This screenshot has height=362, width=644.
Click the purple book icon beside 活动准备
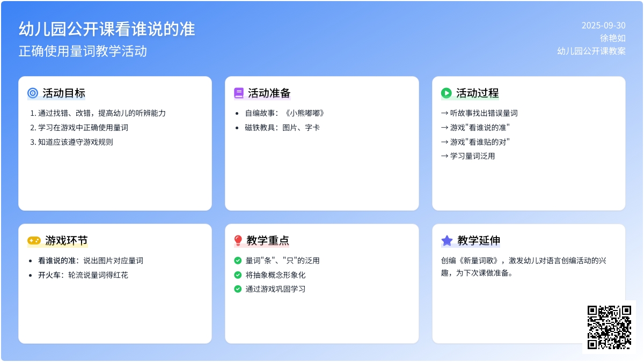(x=239, y=93)
